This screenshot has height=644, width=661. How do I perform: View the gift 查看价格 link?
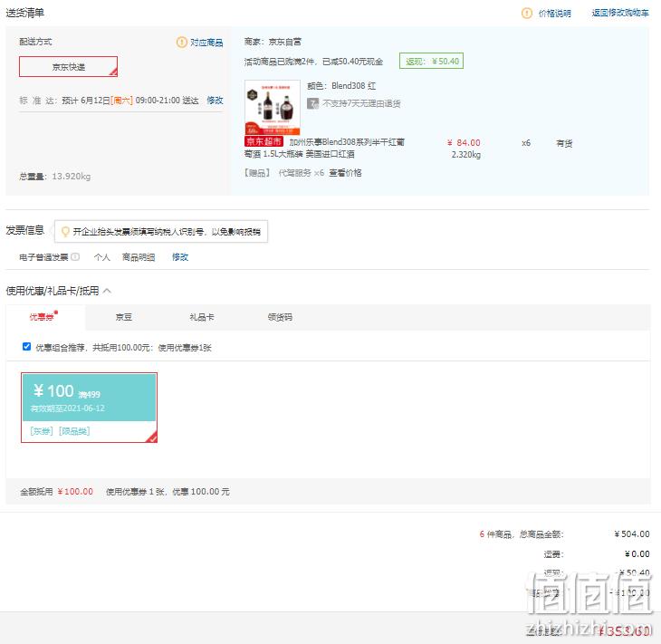coord(345,173)
